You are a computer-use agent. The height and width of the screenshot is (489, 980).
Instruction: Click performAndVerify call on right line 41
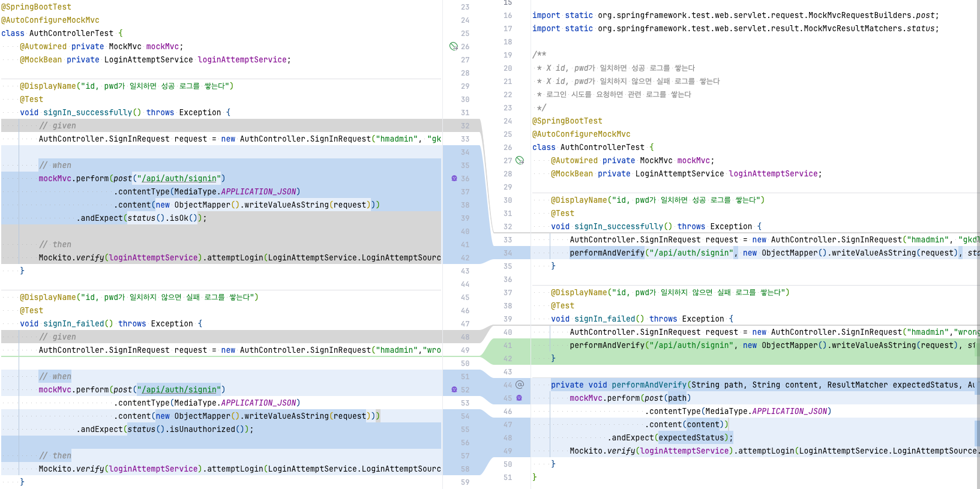(x=607, y=345)
